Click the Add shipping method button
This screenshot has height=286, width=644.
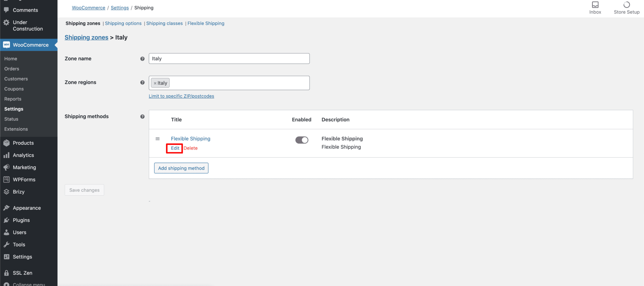(x=181, y=168)
